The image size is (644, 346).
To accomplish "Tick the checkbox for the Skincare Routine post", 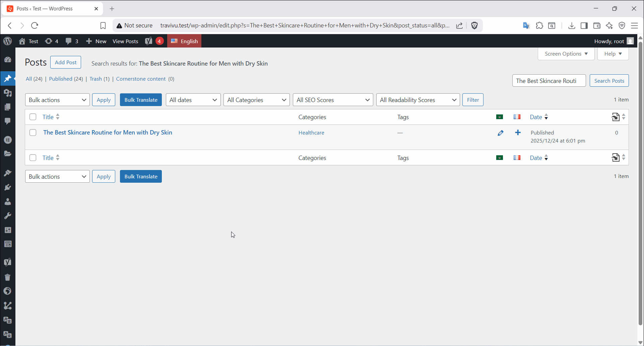I will click(33, 133).
